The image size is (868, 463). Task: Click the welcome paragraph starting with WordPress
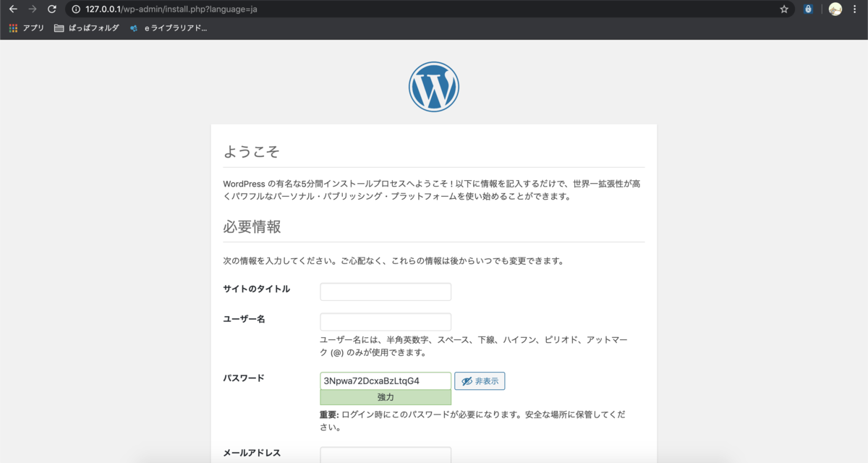pyautogui.click(x=432, y=190)
